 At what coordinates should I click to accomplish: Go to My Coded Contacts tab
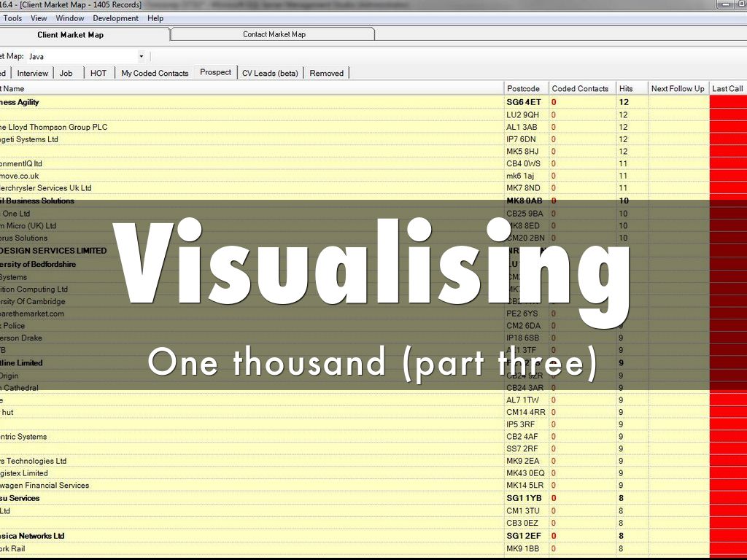click(155, 73)
